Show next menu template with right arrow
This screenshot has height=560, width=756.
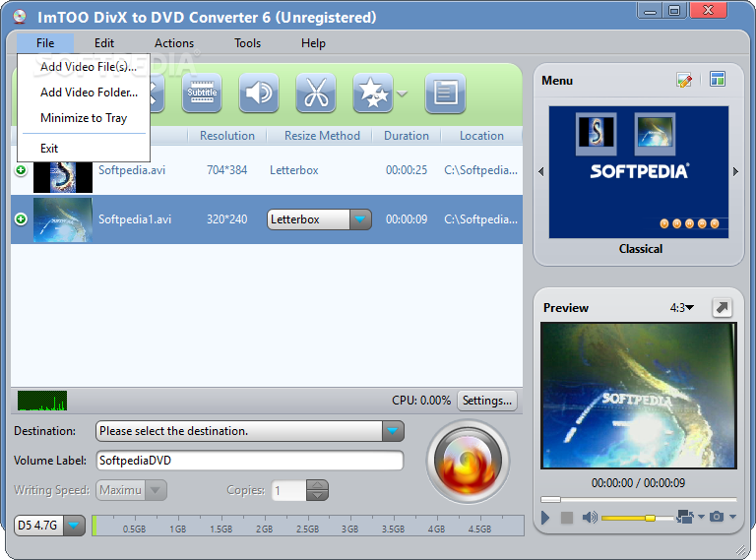735,171
